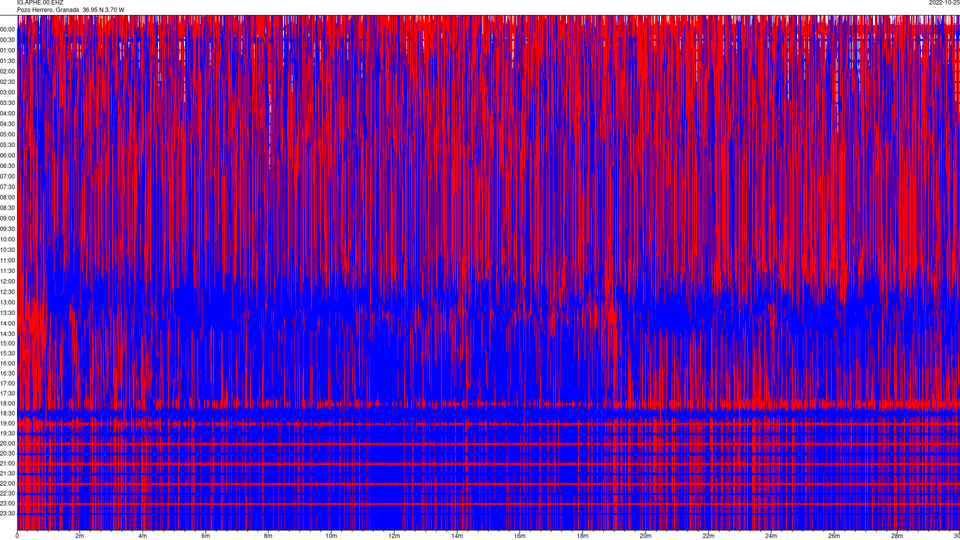Click the 04:30 time row label

coord(7,124)
